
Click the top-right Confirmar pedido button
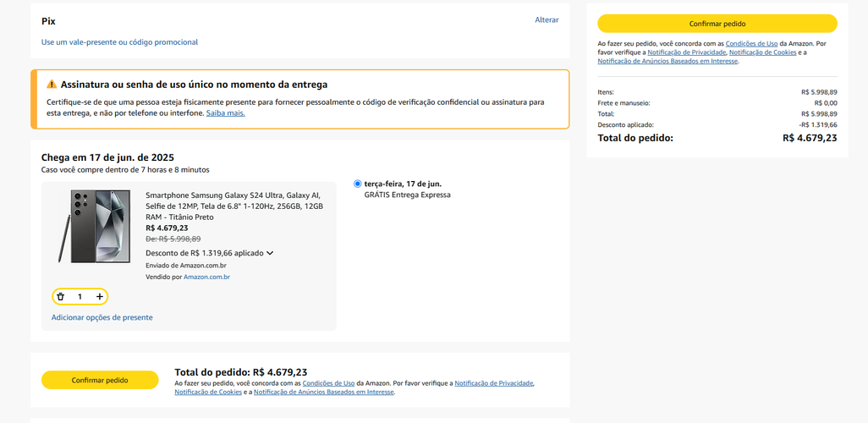(717, 24)
